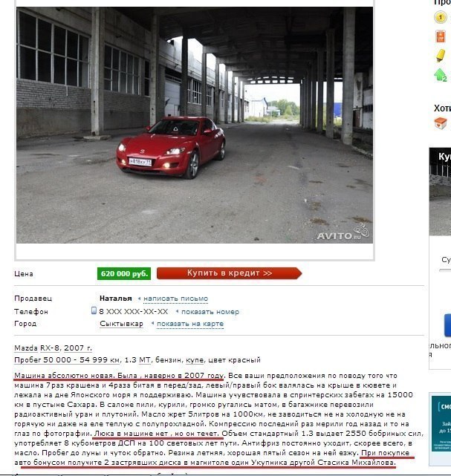Open the red Mazda main photo
Image resolution: width=451 pixels, height=476 pixels.
tap(195, 125)
